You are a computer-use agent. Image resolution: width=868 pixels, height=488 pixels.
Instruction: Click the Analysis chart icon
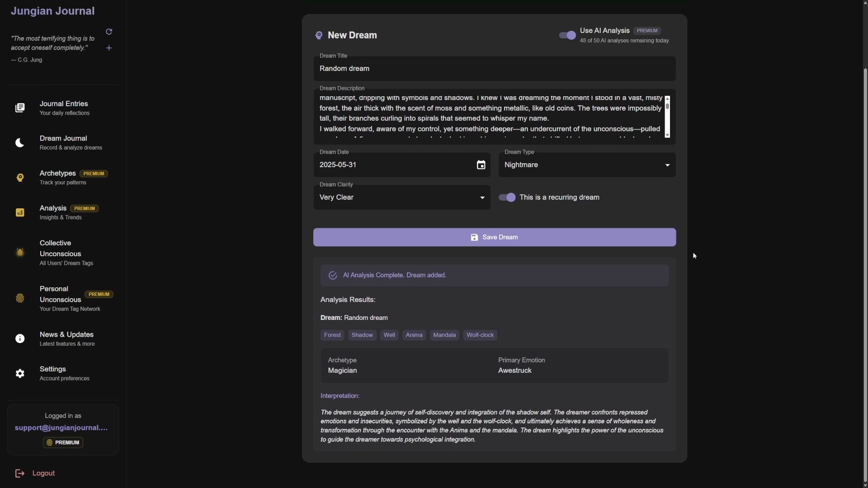(20, 212)
